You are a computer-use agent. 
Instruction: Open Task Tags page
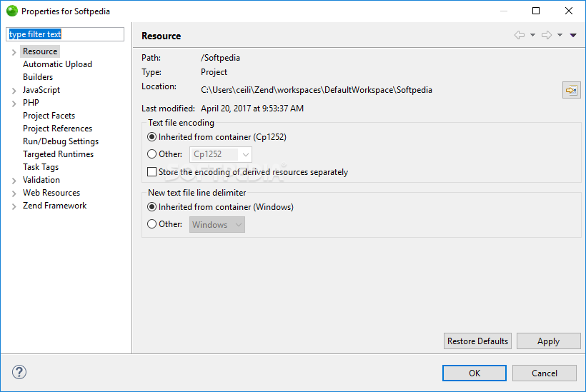(x=40, y=167)
